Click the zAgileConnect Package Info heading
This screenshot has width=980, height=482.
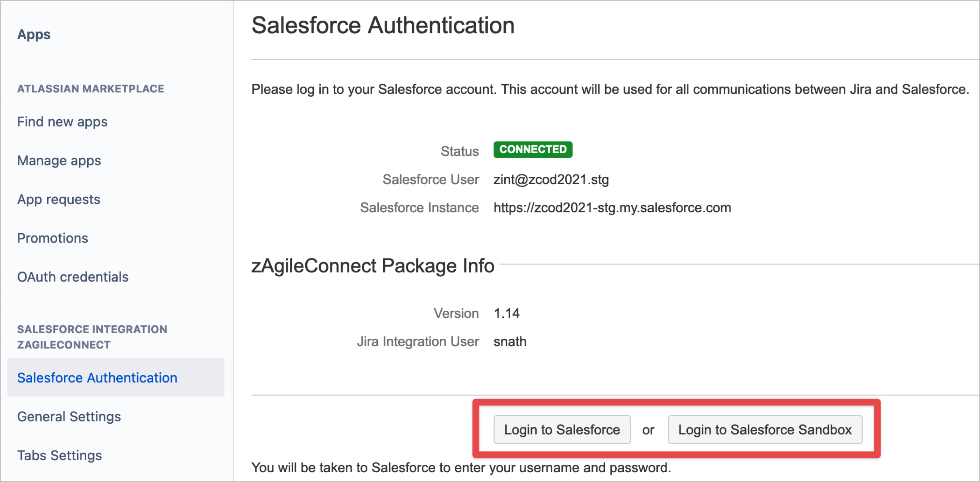(x=372, y=266)
